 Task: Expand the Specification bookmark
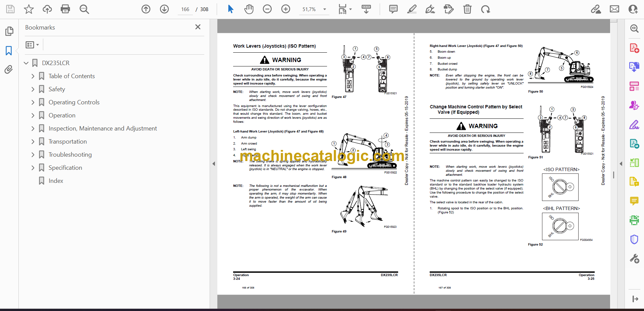(33, 168)
